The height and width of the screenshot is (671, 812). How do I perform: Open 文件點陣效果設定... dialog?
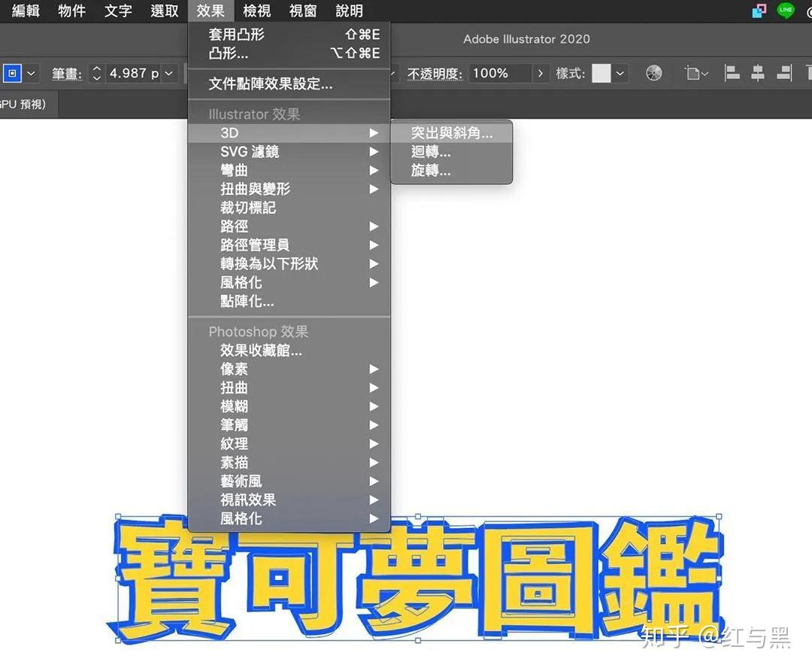(x=289, y=83)
